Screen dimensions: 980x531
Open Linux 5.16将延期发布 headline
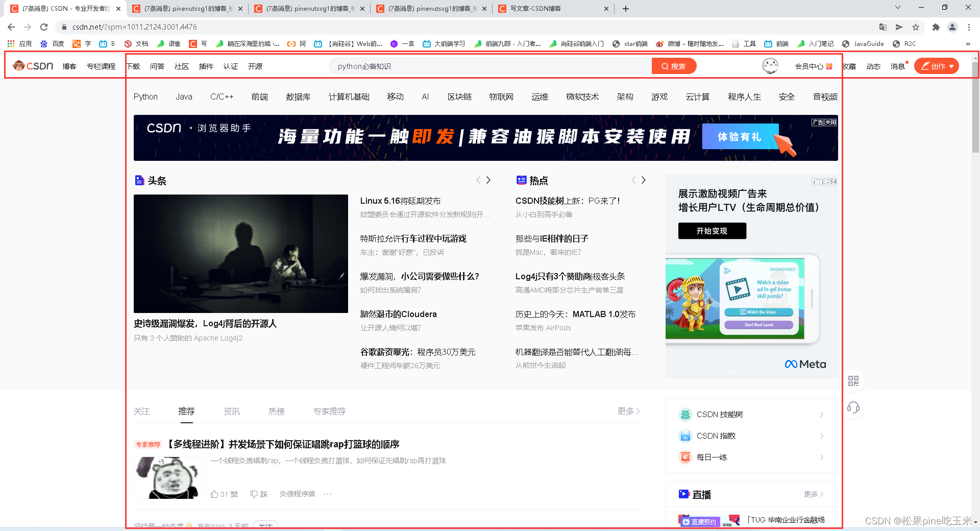401,201
